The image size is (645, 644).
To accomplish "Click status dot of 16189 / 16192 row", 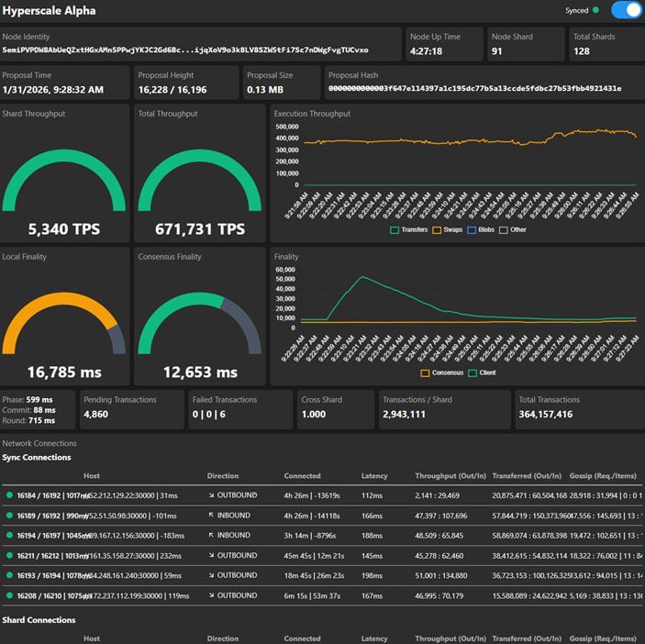I will [9, 516].
